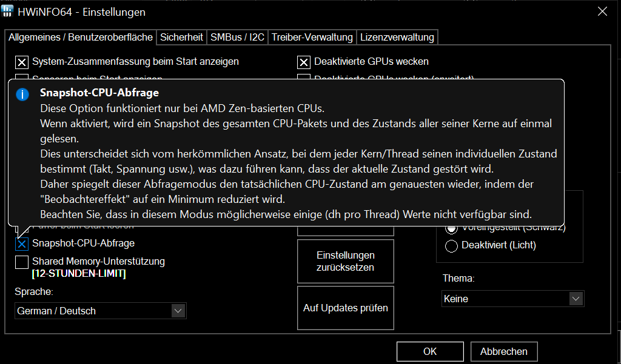Click the blue info icon in the tooltip

tap(22, 94)
